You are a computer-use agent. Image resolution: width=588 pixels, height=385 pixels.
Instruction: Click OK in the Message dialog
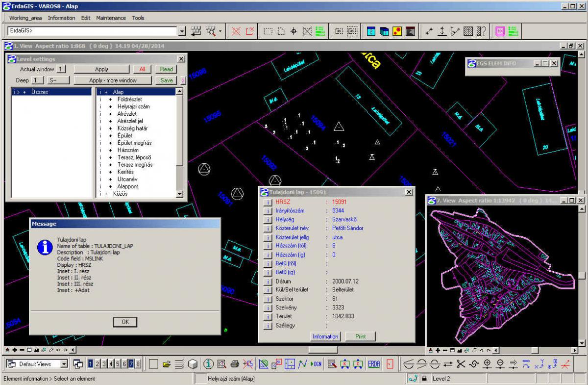point(125,322)
